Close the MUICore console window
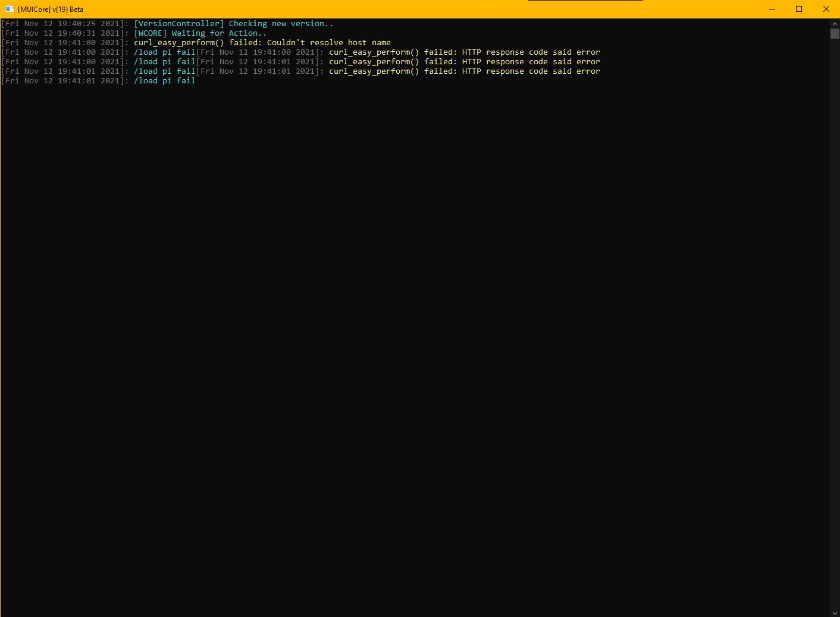This screenshot has height=617, width=840. (826, 9)
